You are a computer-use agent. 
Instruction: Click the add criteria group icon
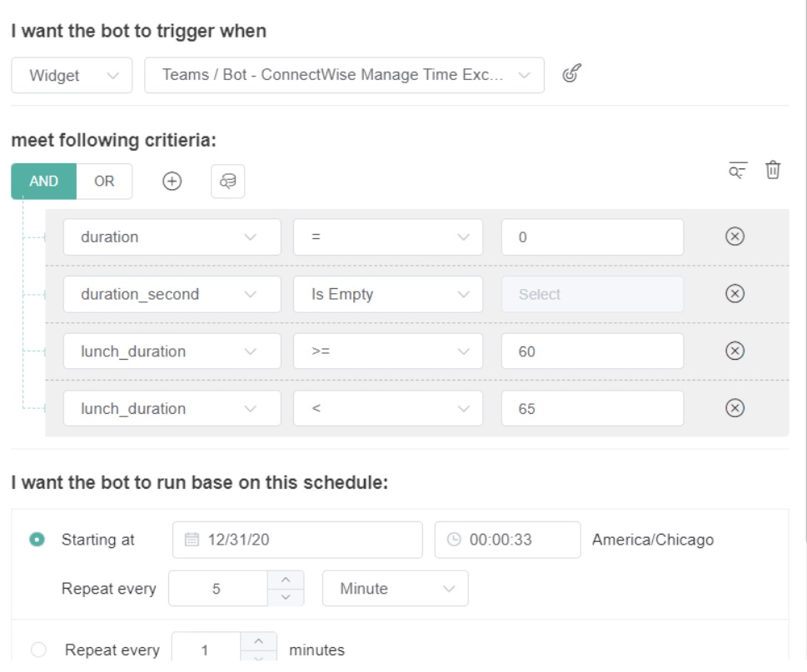[227, 182]
